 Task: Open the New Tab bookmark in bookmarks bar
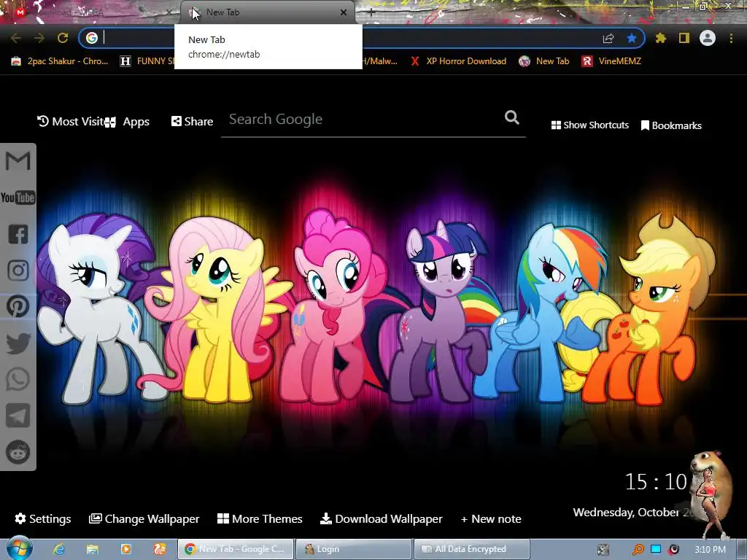tap(544, 61)
